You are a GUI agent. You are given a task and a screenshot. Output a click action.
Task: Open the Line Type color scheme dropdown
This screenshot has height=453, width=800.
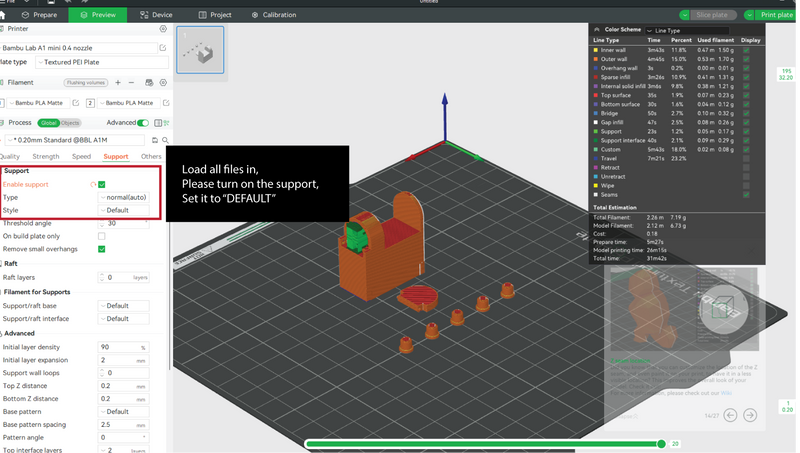(687, 31)
